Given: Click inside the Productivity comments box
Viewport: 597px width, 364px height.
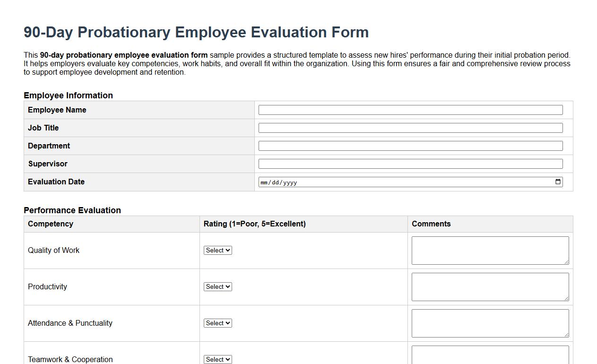Looking at the screenshot, I should 490,286.
